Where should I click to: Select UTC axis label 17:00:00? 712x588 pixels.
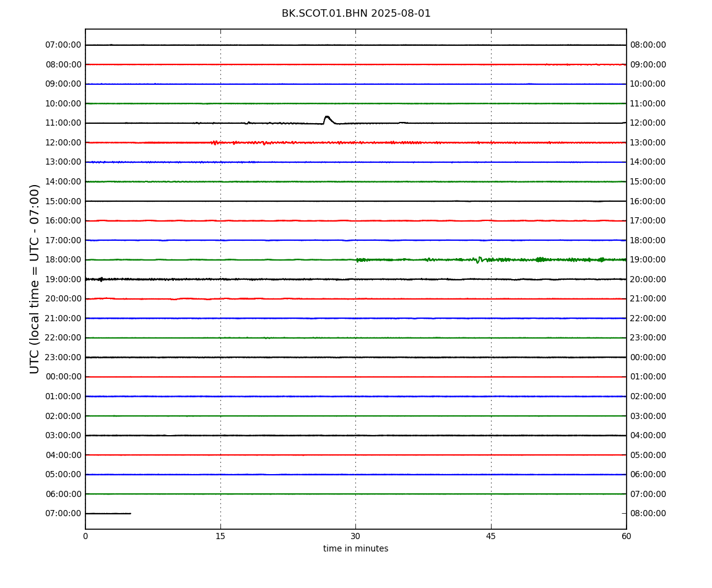pyautogui.click(x=64, y=240)
